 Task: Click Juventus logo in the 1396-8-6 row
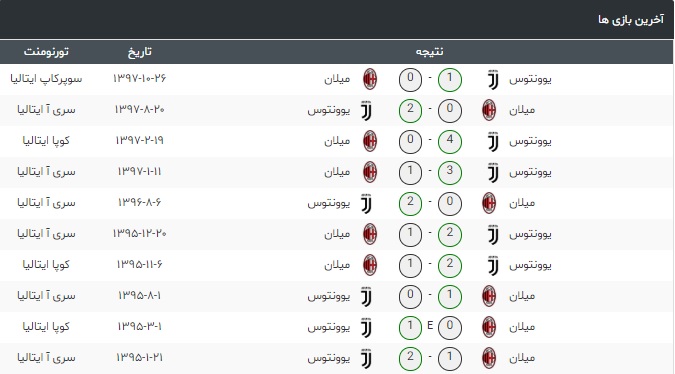[x=366, y=203]
